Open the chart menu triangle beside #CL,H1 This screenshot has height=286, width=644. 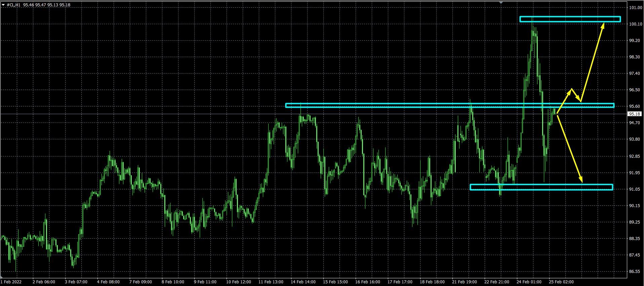point(3,5)
